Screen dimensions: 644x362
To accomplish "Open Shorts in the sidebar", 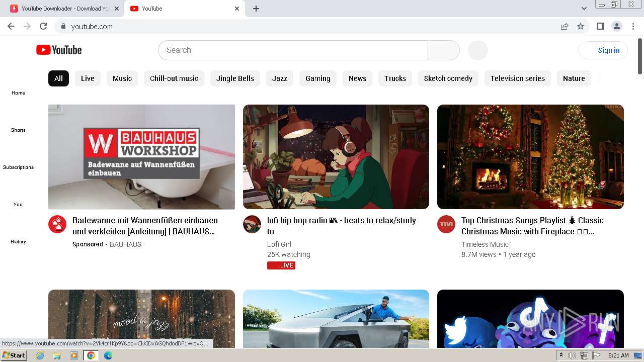I will (x=18, y=130).
